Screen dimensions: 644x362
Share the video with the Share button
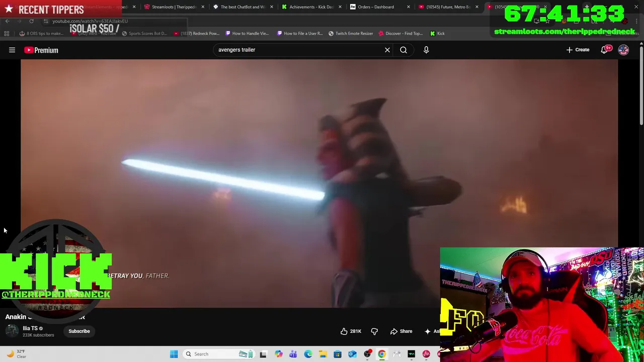tap(401, 331)
